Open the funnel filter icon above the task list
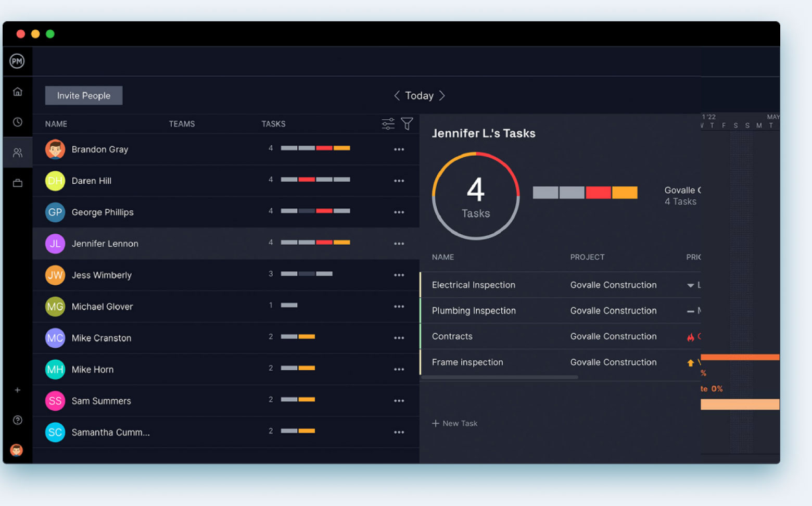 [407, 123]
